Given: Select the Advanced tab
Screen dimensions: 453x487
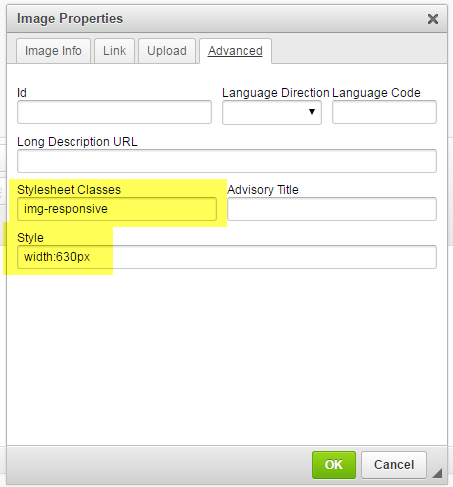Looking at the screenshot, I should click(x=235, y=51).
